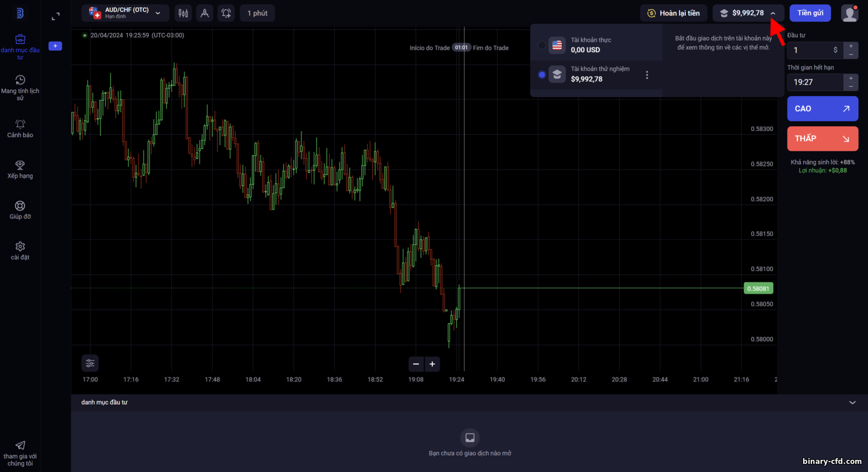Zoom in chart with plus button
This screenshot has width=868, height=472.
(x=432, y=364)
